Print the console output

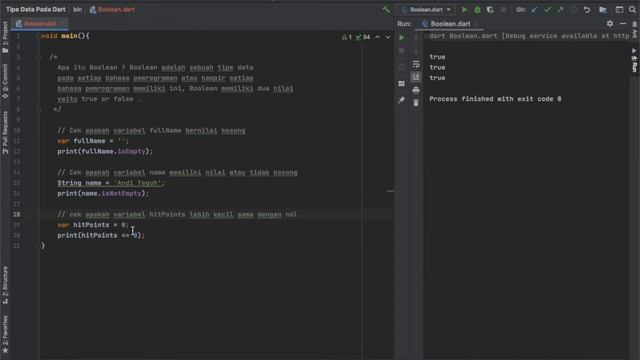click(416, 90)
